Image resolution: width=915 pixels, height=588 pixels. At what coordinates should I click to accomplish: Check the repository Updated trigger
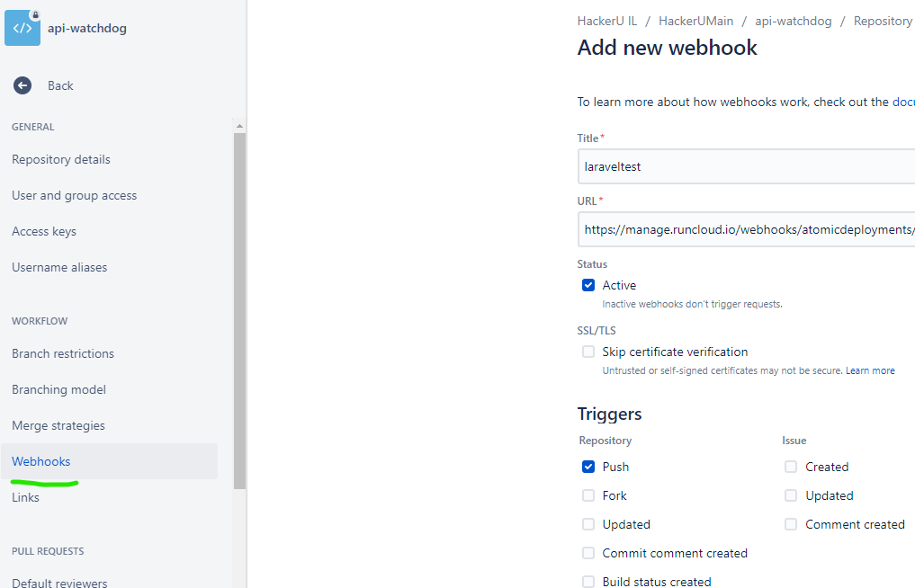(588, 524)
